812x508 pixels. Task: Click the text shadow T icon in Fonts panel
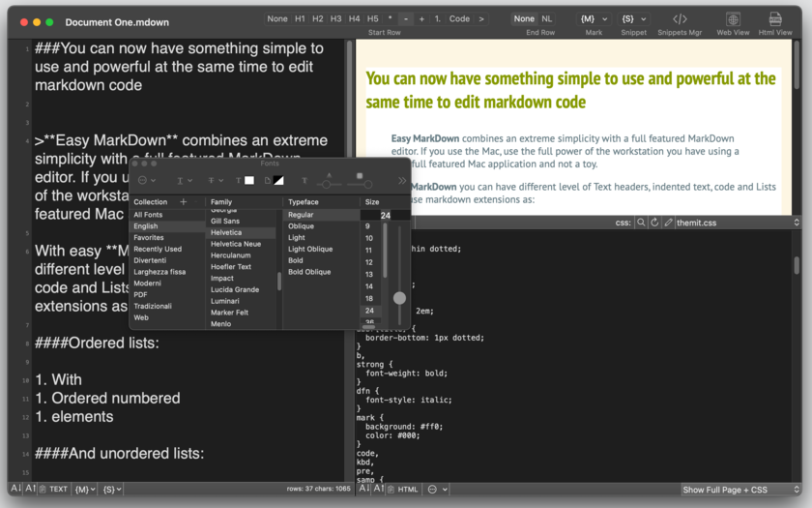tap(304, 180)
